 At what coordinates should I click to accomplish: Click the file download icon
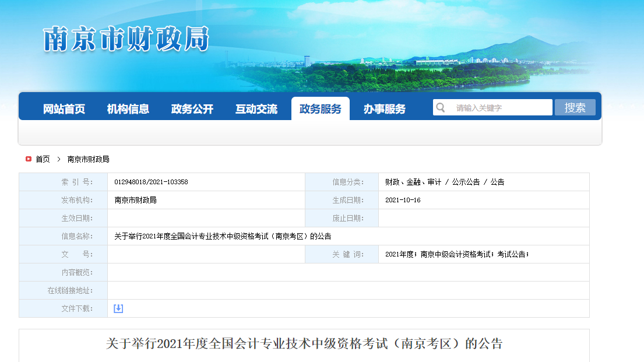pyautogui.click(x=118, y=308)
